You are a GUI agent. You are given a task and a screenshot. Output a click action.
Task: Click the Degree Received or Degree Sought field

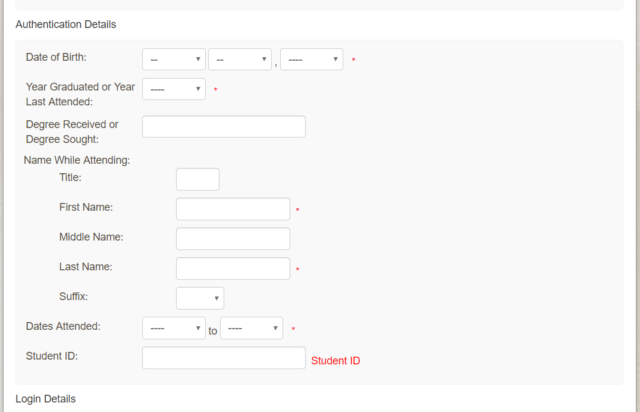point(224,127)
